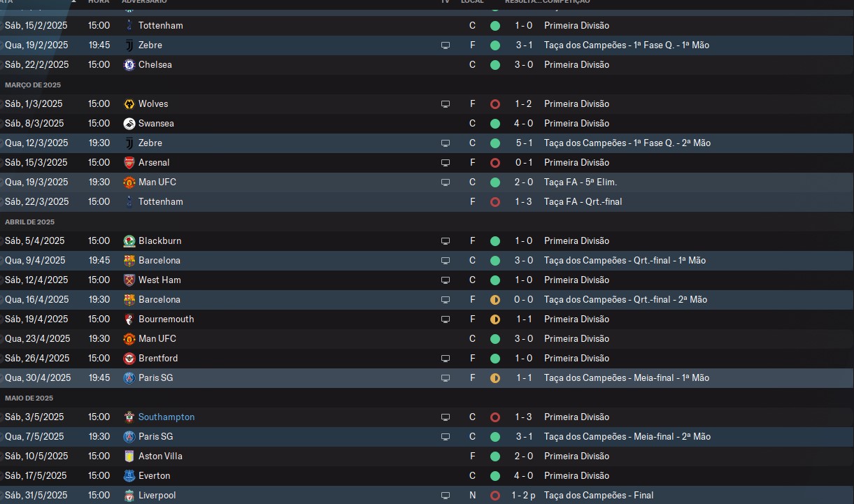Select the Taça FA - Qrt.-final competition entry
The image size is (854, 504).
583,201
